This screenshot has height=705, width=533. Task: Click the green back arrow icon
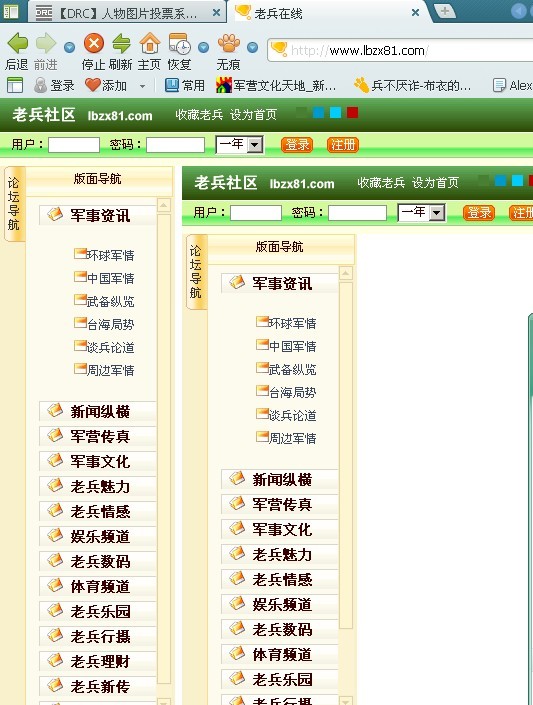(x=18, y=44)
